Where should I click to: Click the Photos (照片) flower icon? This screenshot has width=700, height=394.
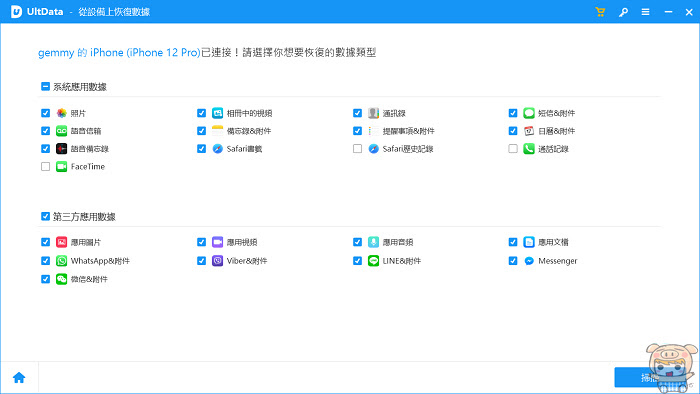(62, 113)
